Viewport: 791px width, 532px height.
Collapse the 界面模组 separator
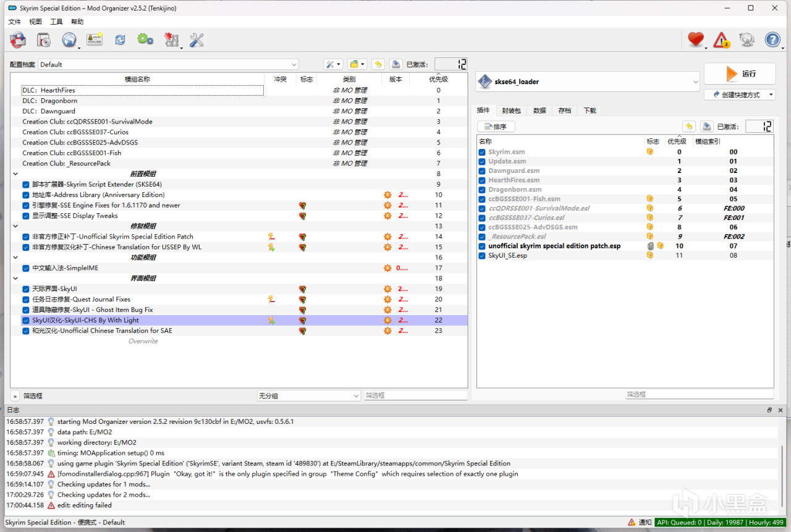pyautogui.click(x=15, y=279)
